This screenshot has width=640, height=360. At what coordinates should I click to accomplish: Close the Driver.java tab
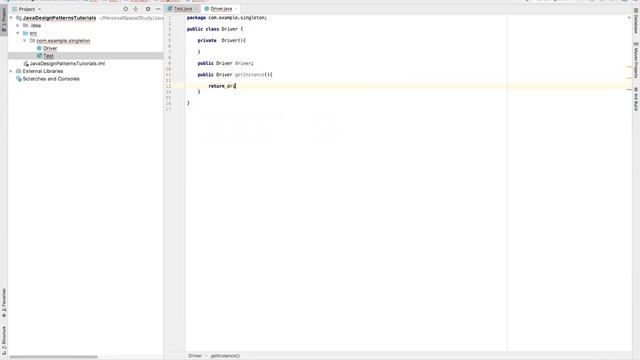click(236, 9)
